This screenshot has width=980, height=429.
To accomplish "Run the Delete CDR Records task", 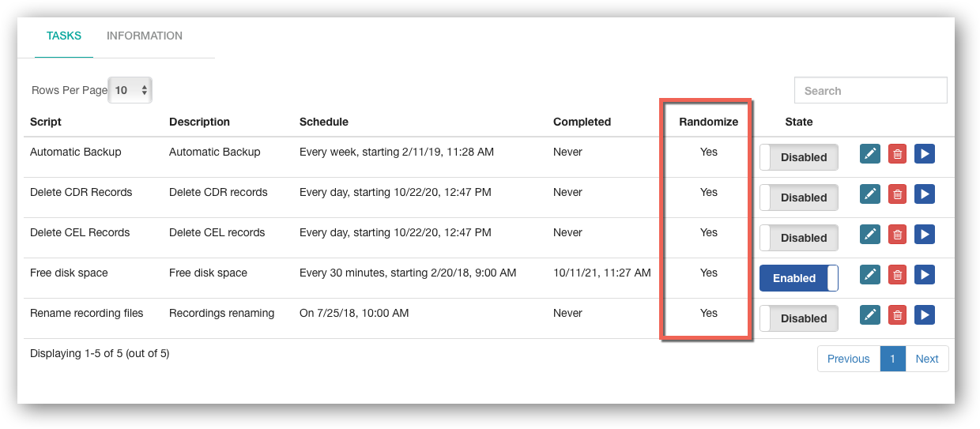I will tap(925, 194).
